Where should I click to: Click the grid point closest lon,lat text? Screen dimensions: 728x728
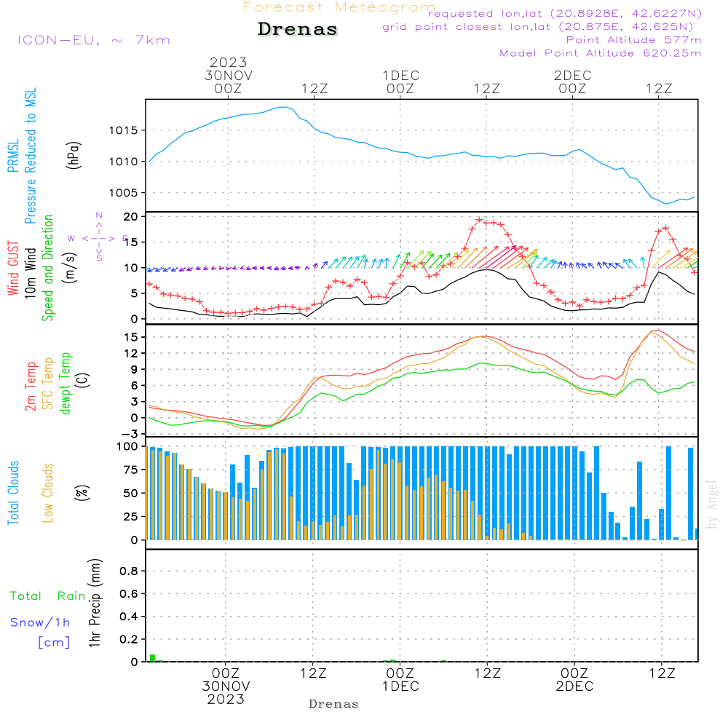(538, 27)
